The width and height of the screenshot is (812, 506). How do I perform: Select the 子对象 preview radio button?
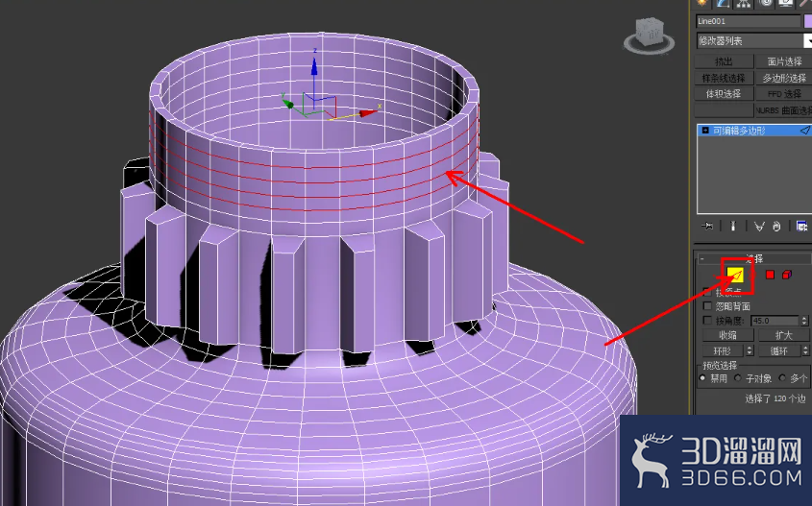coord(738,378)
